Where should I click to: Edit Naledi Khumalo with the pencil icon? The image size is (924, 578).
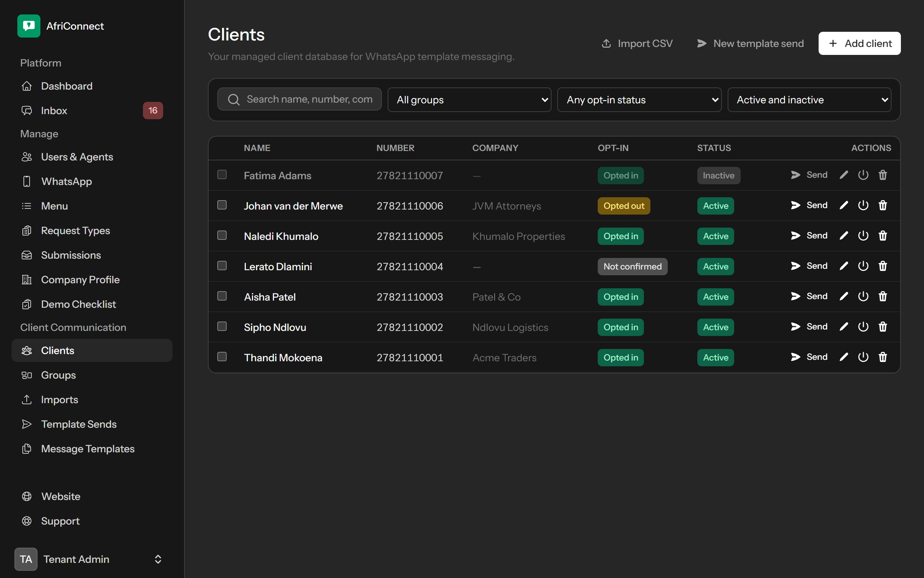pos(844,236)
